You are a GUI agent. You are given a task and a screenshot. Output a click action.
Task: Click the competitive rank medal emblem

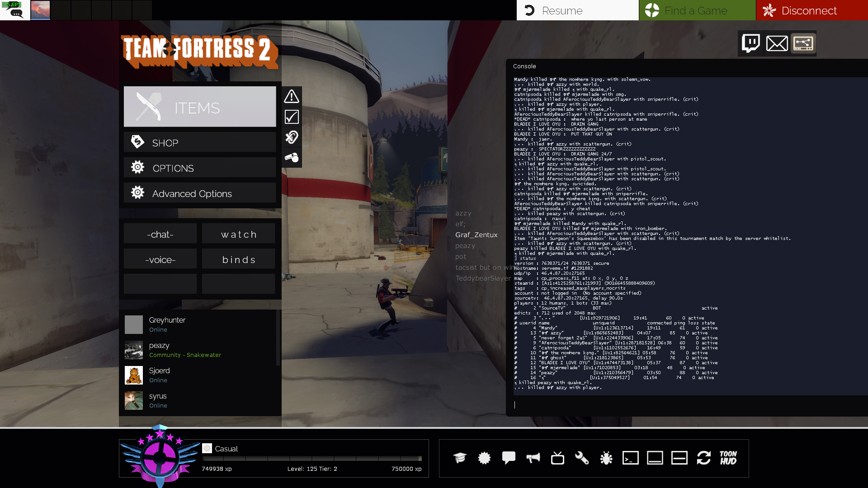(x=160, y=455)
